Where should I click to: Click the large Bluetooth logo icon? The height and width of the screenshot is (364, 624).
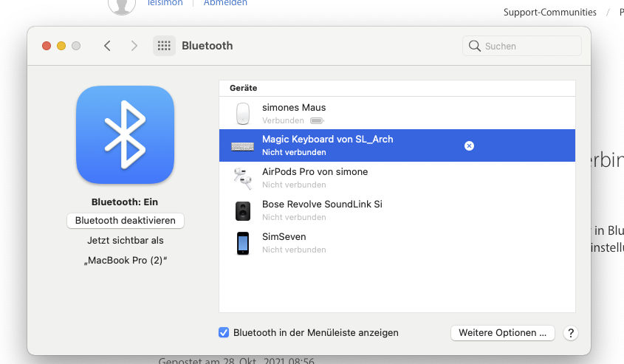125,134
